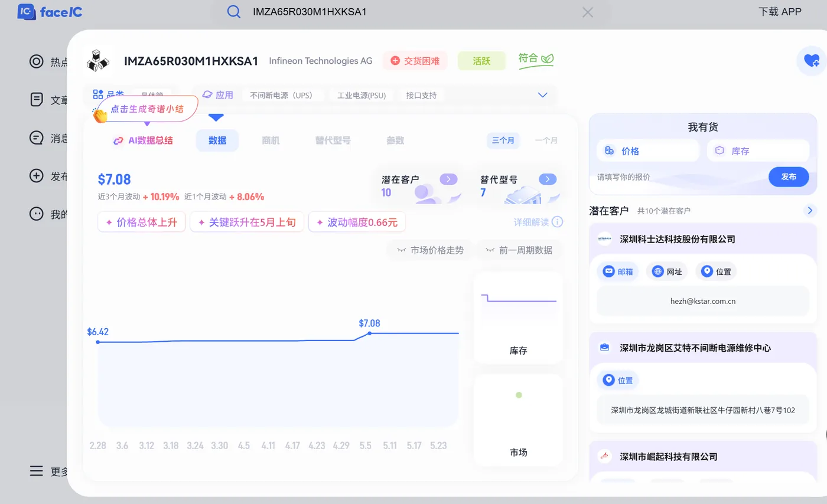
Task: Open the 下载 APP link
Action: click(780, 12)
